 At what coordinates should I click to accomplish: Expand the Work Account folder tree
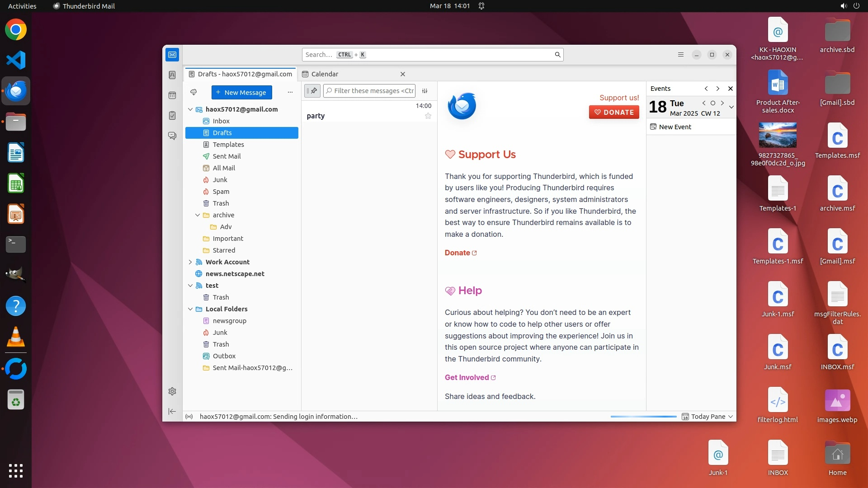190,262
